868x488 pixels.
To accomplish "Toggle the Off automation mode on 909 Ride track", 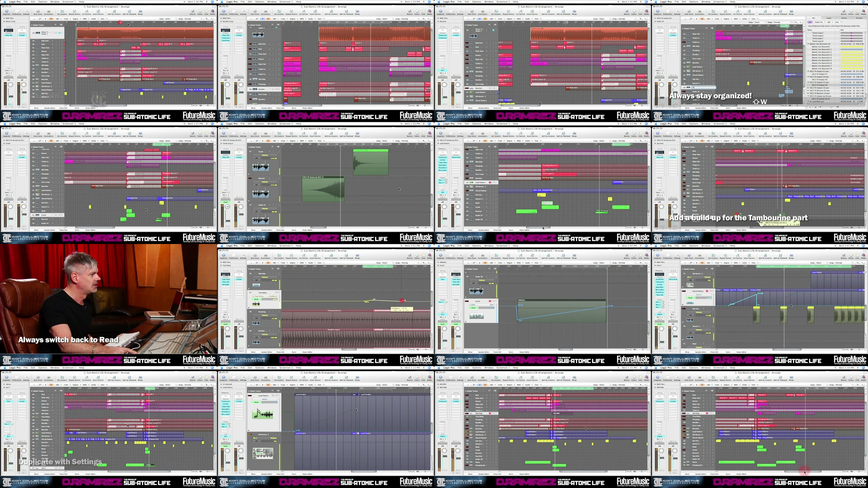I will (x=256, y=280).
